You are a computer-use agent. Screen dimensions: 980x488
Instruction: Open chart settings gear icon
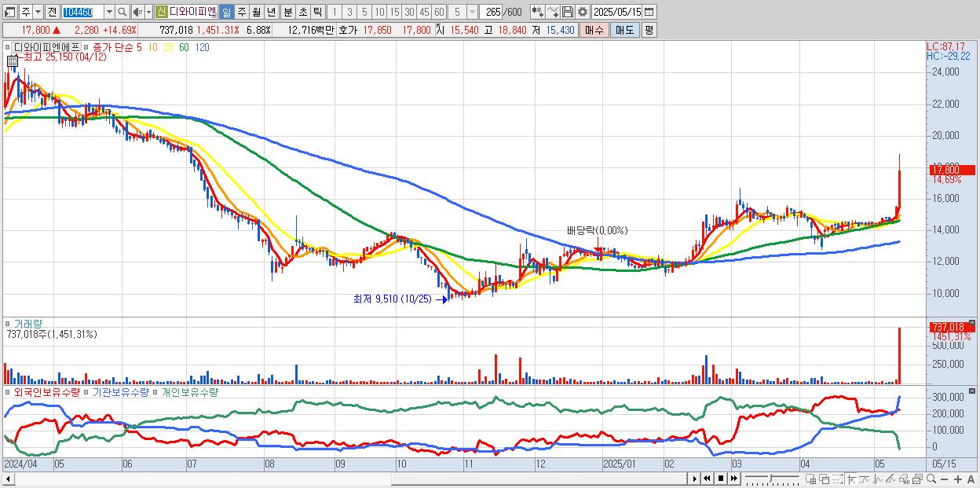click(x=583, y=12)
